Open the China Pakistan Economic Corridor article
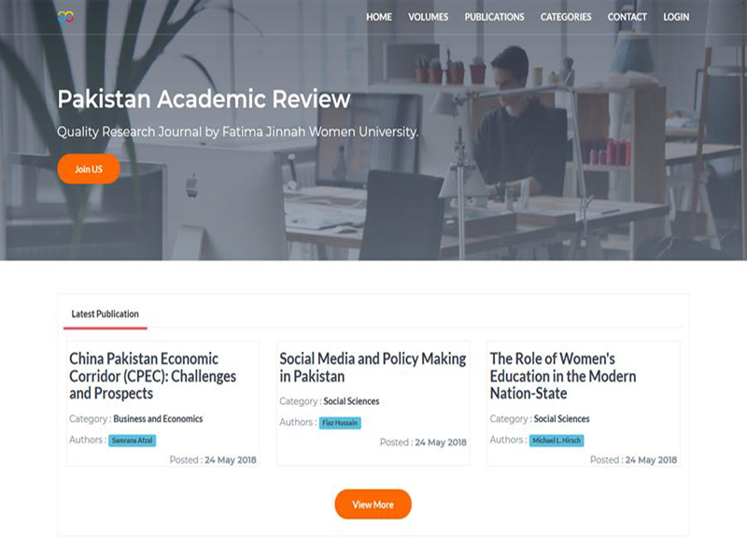Screen dimensions: 747x560 coord(152,376)
